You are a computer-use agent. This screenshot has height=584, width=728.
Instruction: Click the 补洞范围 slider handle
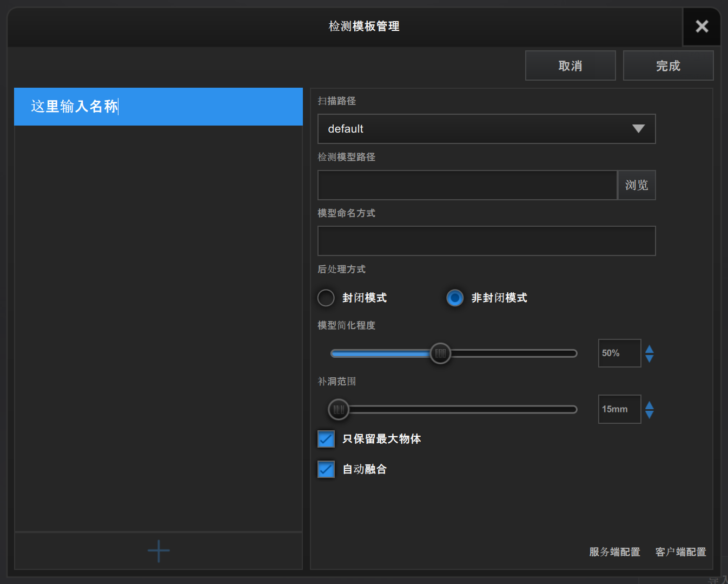[x=339, y=410]
